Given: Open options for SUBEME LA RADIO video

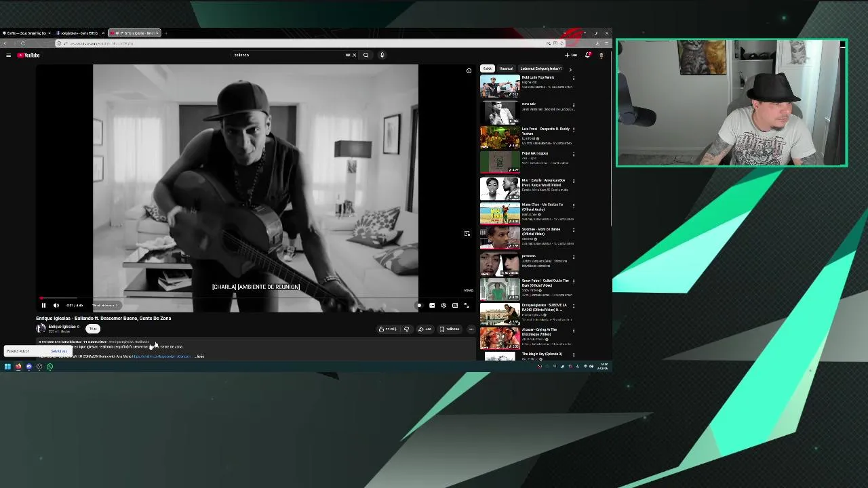Looking at the screenshot, I should click(574, 306).
